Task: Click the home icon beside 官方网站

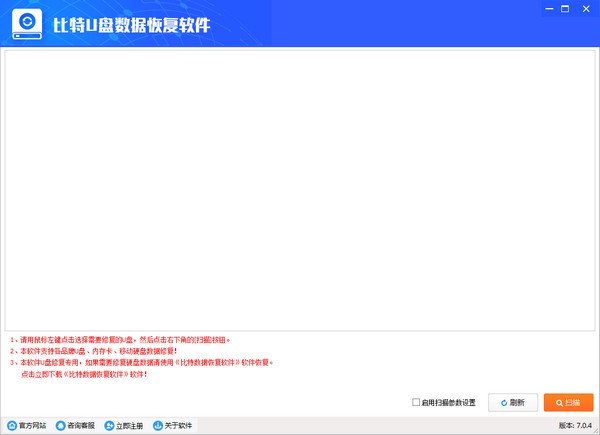Action: [x=12, y=425]
